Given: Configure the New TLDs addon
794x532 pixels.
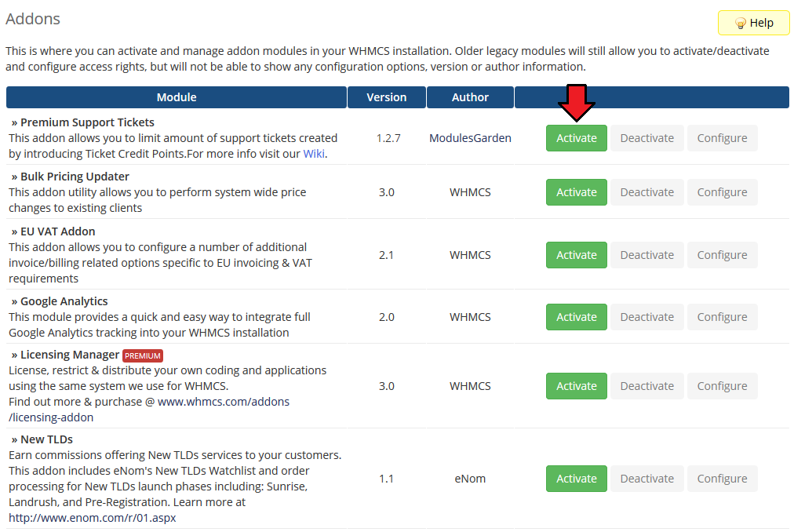Looking at the screenshot, I should click(x=722, y=479).
